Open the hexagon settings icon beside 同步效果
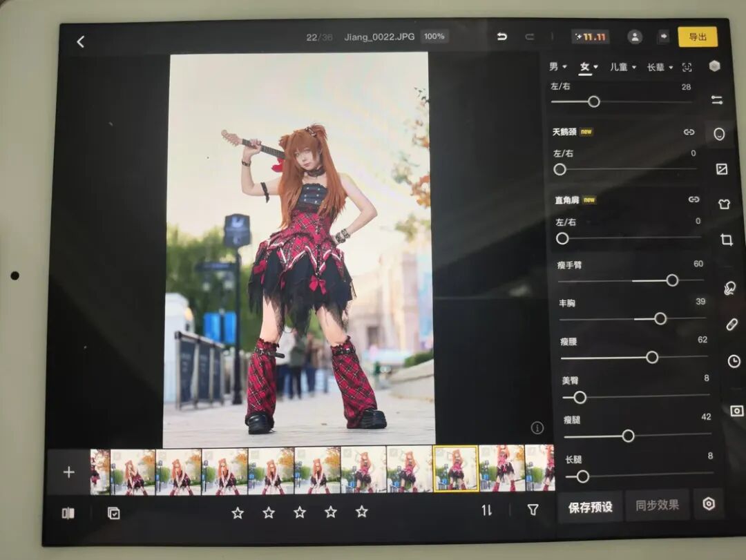The width and height of the screenshot is (746, 560). 709,503
